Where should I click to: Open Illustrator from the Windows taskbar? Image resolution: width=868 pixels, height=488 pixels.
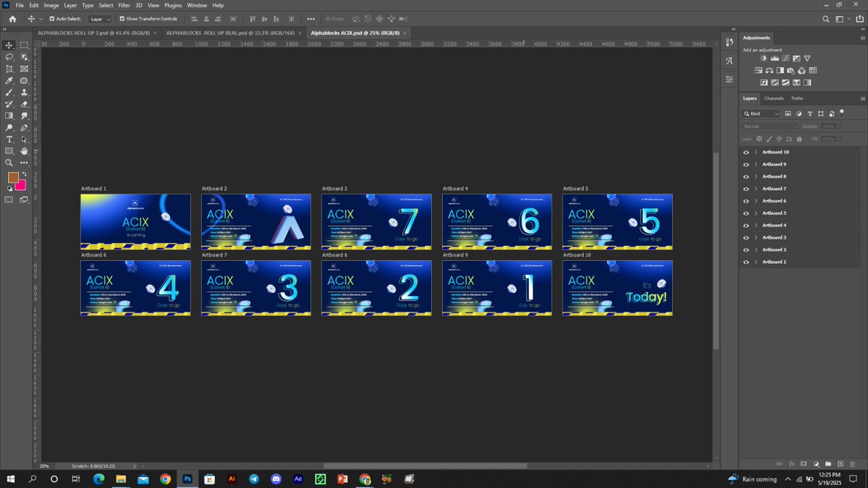point(231,479)
